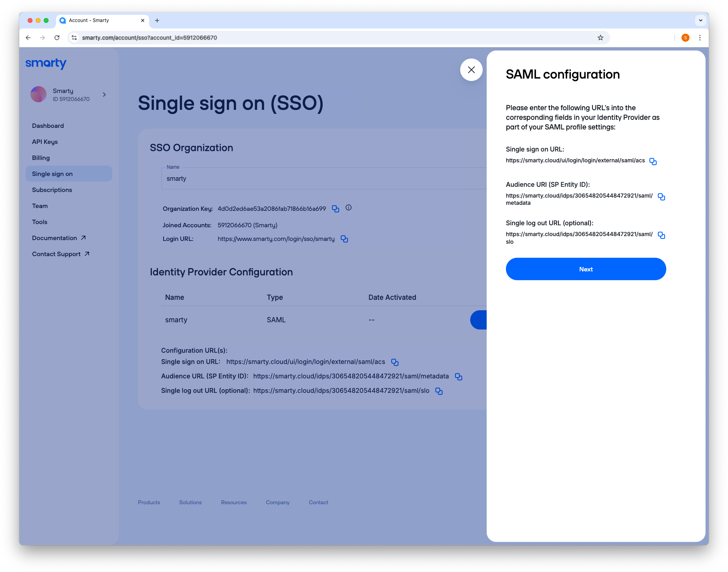Viewport: 728px width, 572px height.
Task: Open the Dashboard page
Action: pyautogui.click(x=48, y=126)
